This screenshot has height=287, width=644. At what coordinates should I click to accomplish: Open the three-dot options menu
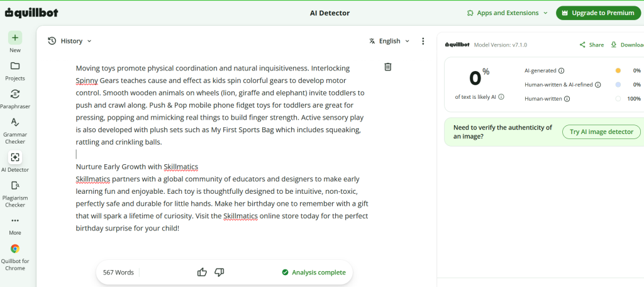tap(423, 41)
